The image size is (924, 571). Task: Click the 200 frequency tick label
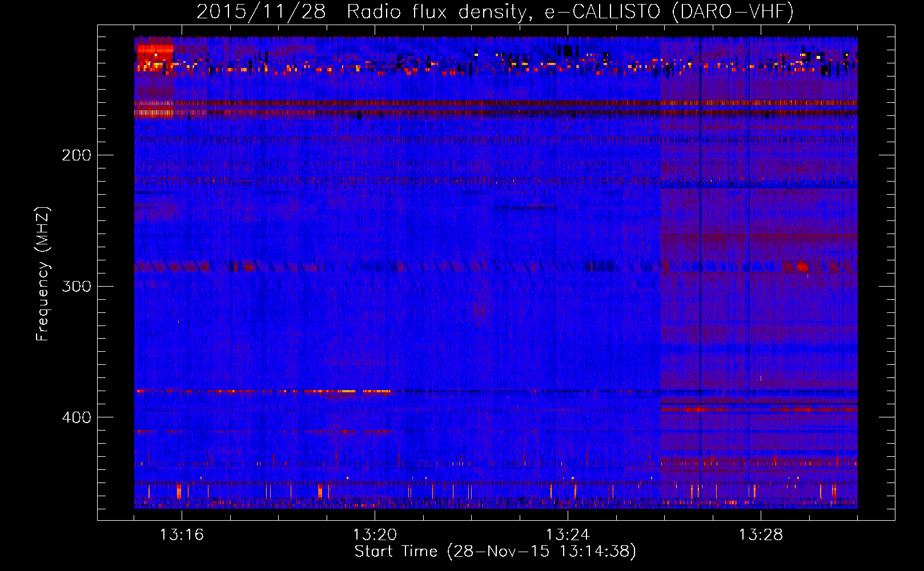pyautogui.click(x=77, y=155)
